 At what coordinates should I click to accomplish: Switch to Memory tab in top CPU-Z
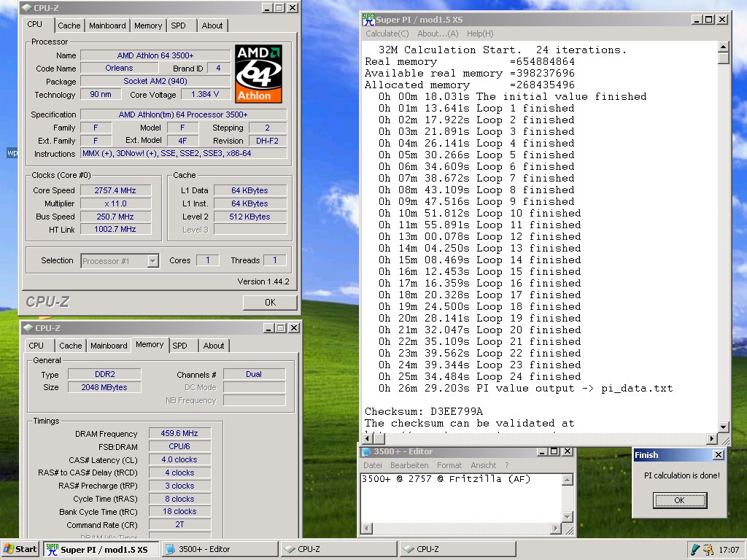point(147,26)
